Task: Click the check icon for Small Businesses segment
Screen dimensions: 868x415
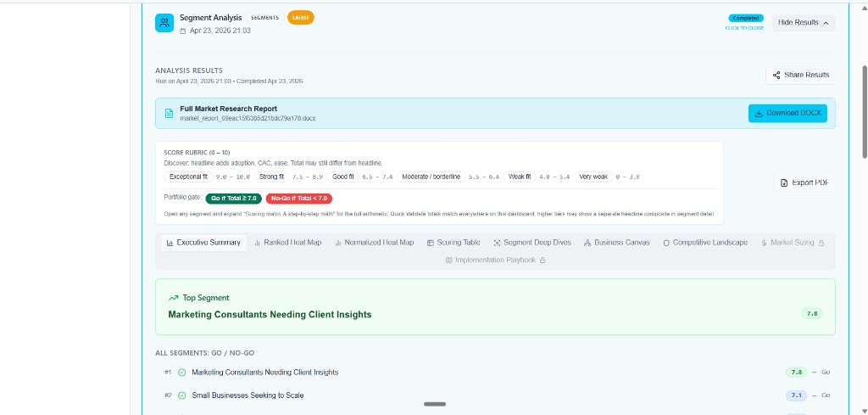Action: 181,395
